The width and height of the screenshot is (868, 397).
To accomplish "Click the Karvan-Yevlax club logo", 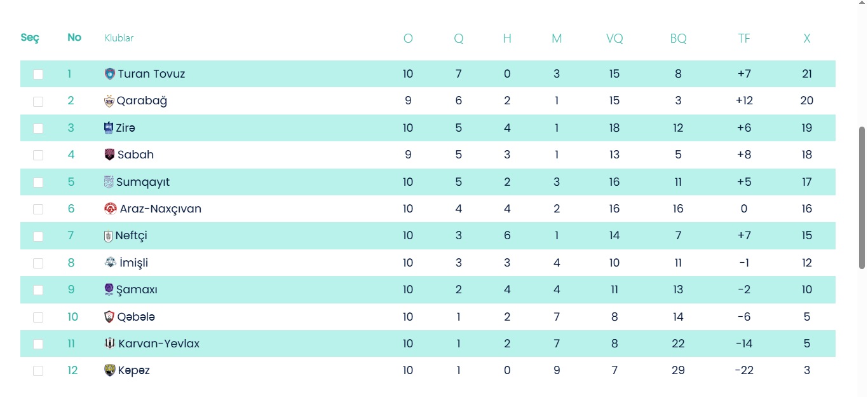I will (110, 344).
